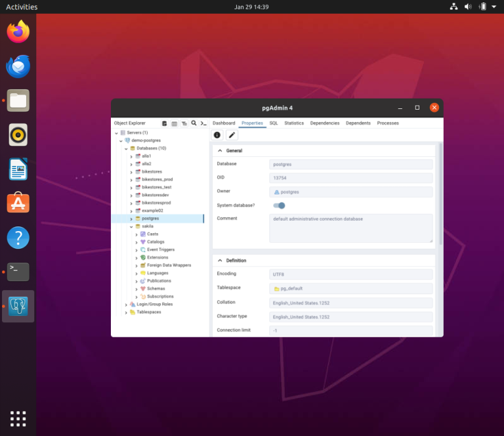Screen dimensions: 504x436
Task: Click the Activities button in top bar
Action: click(x=22, y=7)
